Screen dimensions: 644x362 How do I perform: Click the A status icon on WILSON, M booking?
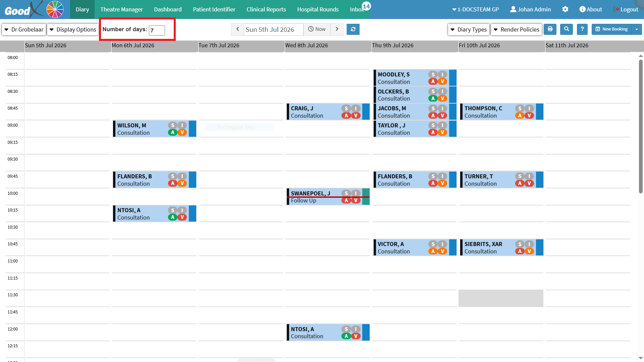(173, 132)
